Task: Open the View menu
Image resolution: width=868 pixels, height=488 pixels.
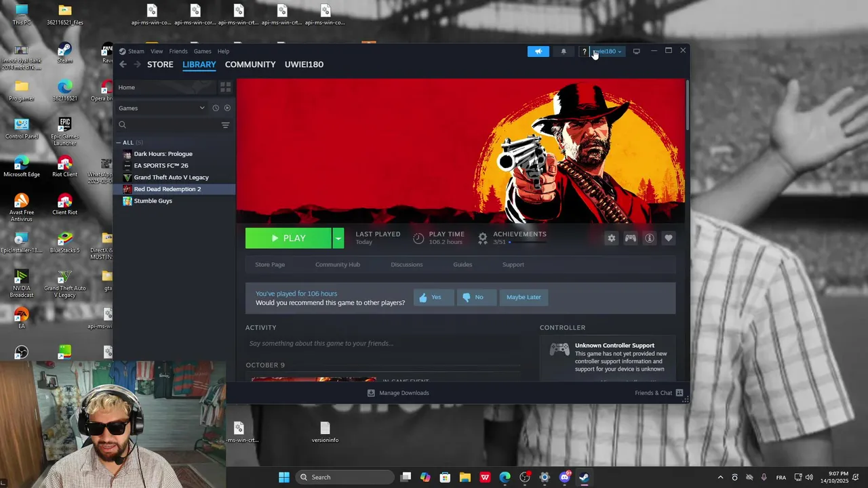Action: 157,52
